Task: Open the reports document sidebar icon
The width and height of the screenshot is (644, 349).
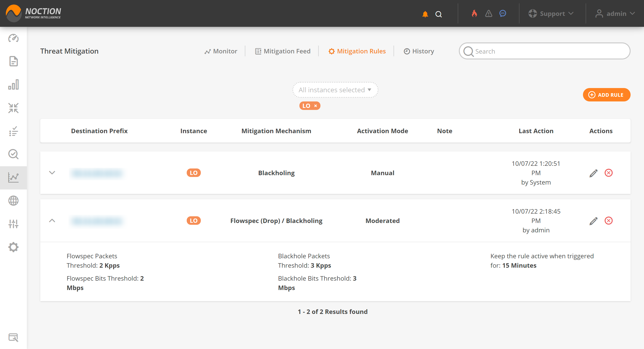Action: tap(13, 61)
